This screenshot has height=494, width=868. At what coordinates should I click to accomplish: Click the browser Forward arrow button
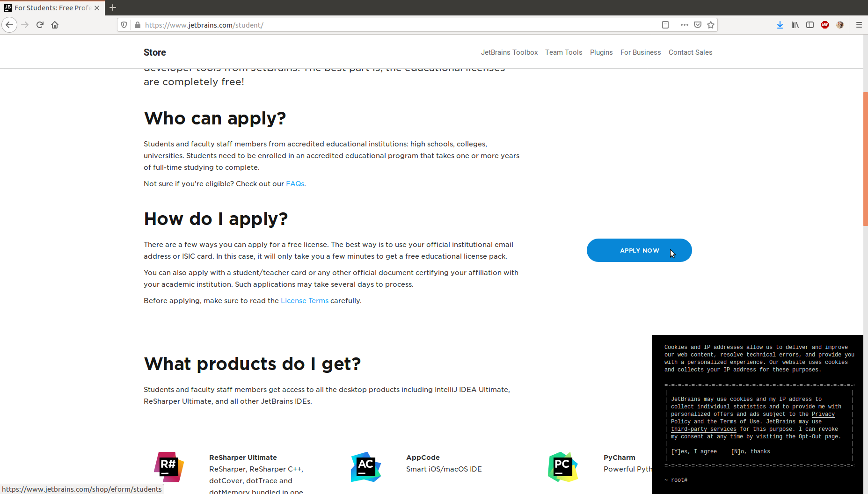[25, 25]
